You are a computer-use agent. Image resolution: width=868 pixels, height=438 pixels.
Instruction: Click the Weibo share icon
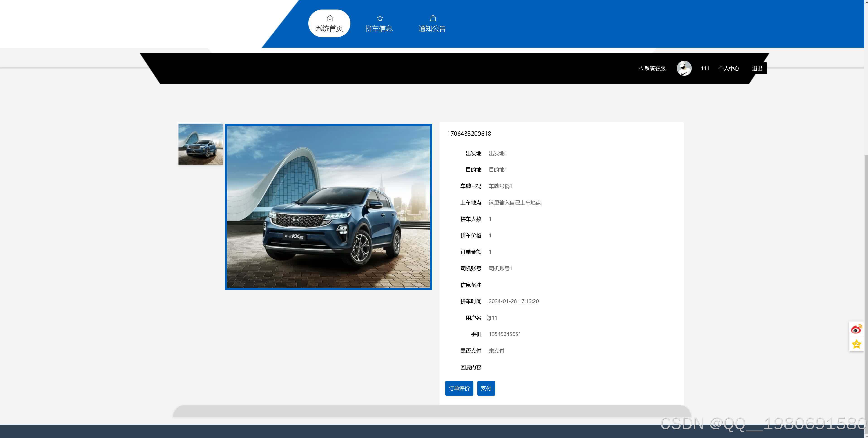[856, 329]
